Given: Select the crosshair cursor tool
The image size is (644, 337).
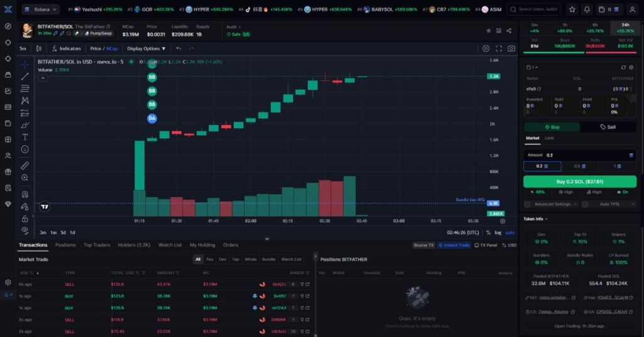Looking at the screenshot, I should (x=25, y=65).
